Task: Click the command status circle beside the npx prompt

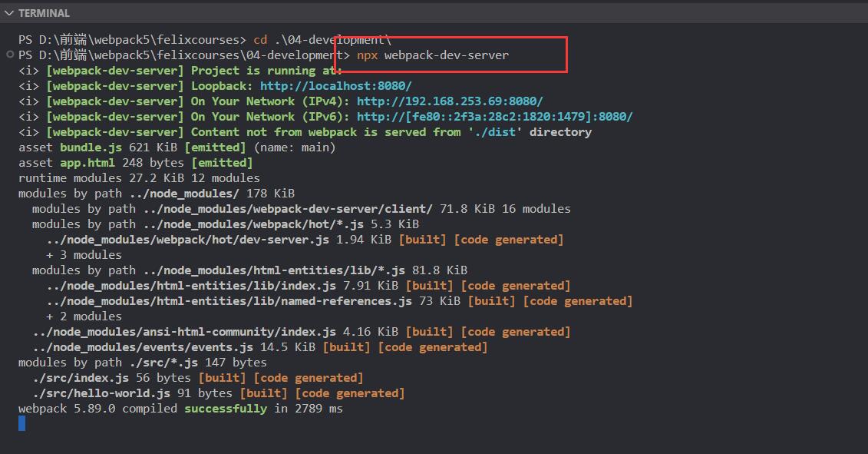Action: [x=9, y=55]
